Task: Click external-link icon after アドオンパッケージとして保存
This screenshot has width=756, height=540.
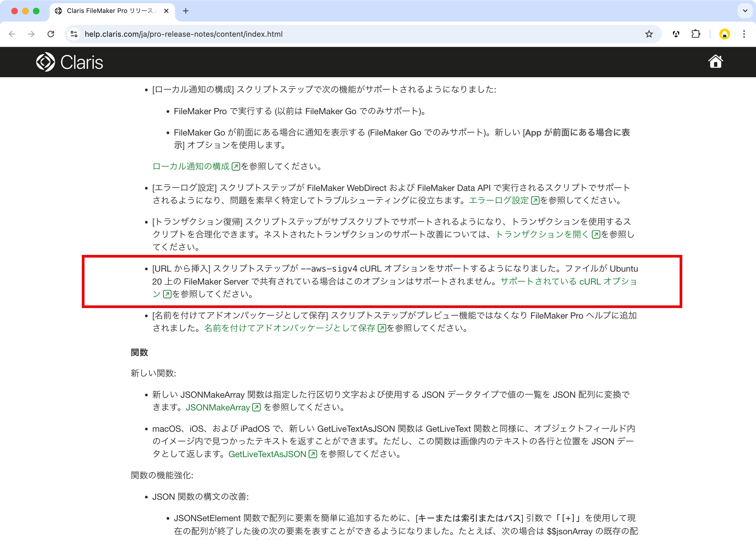Action: coord(382,329)
